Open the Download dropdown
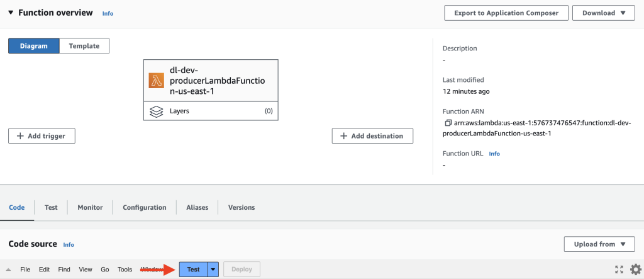 point(604,13)
